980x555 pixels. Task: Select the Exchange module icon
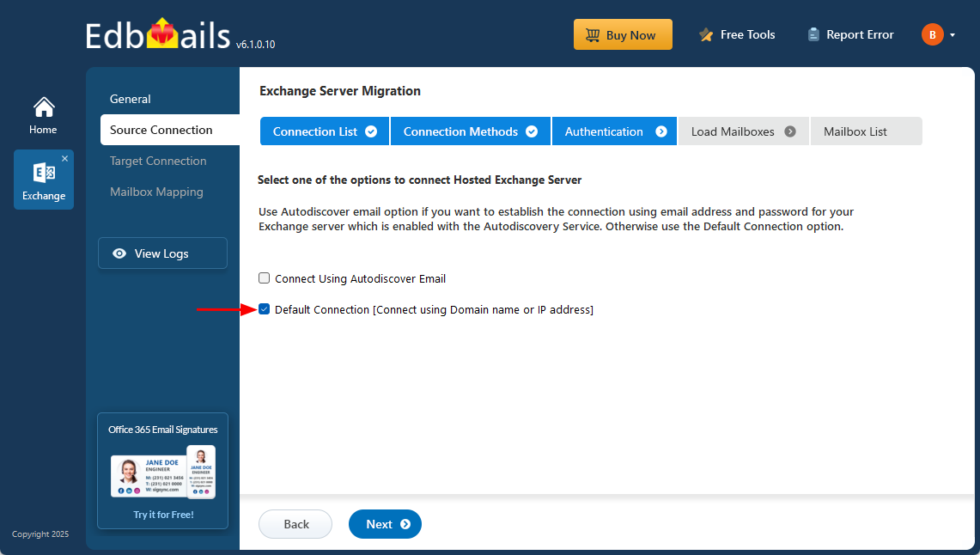coord(44,173)
